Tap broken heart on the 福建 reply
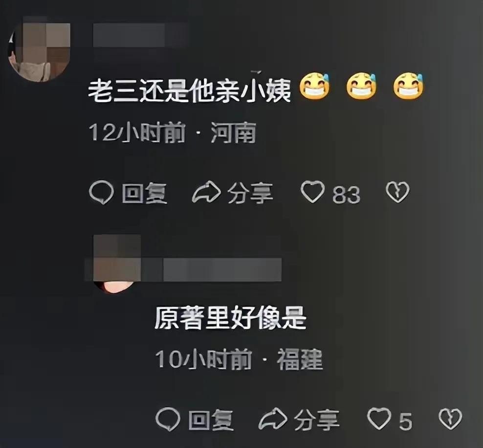483x448 pixels. pyautogui.click(x=450, y=419)
